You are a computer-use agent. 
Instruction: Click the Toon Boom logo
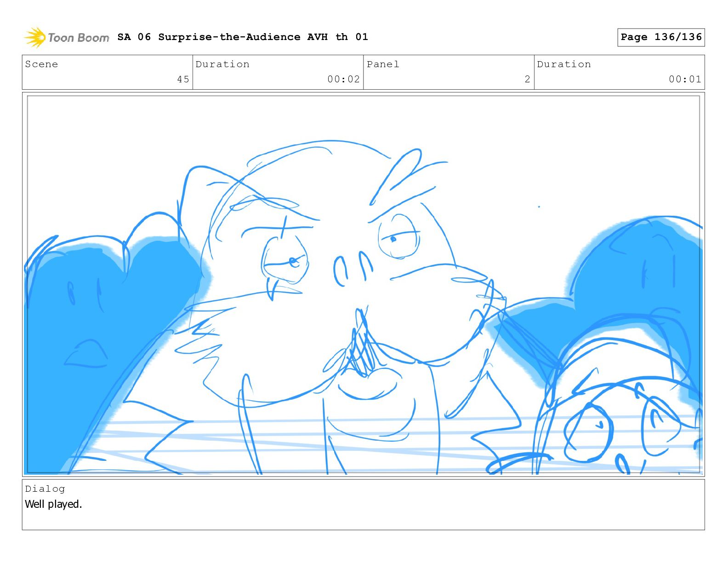point(67,37)
